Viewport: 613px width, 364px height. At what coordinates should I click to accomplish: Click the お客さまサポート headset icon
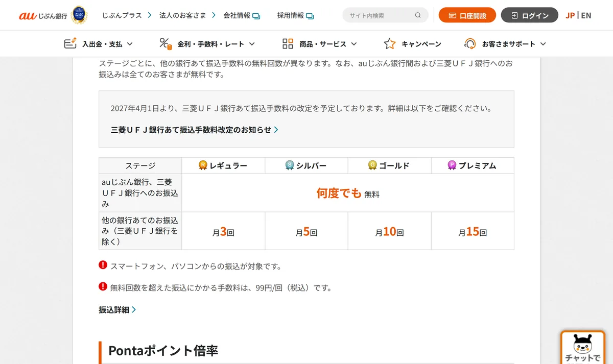(x=470, y=43)
